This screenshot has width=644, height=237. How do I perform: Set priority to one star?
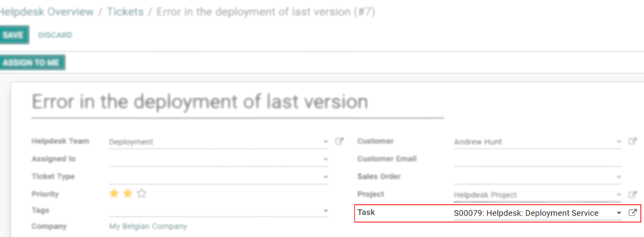click(x=114, y=194)
